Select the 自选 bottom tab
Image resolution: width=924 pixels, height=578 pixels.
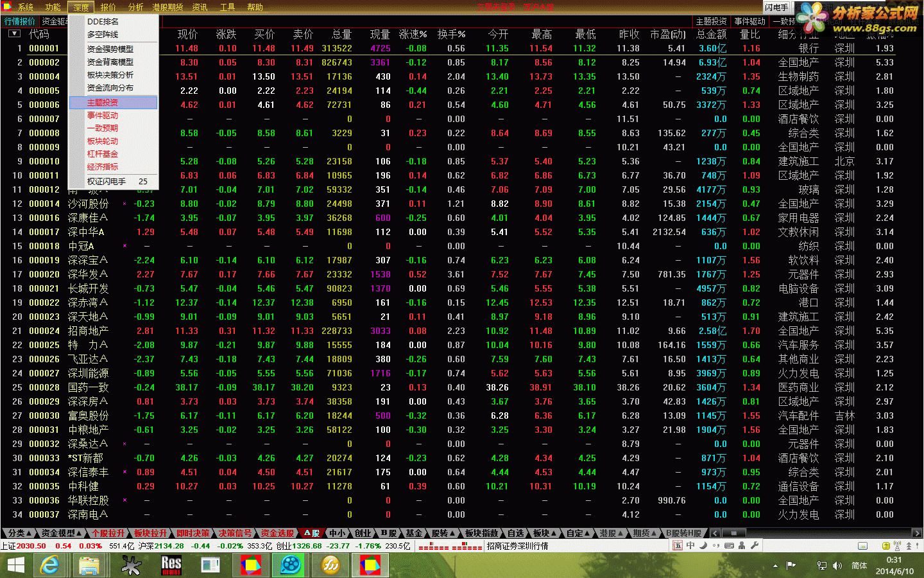[515, 533]
